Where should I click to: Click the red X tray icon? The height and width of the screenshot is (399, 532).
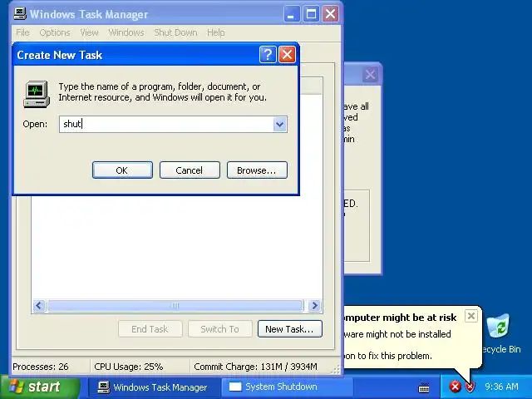(455, 387)
